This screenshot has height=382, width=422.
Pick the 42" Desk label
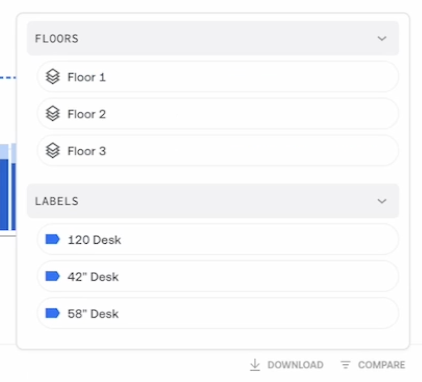[218, 276]
